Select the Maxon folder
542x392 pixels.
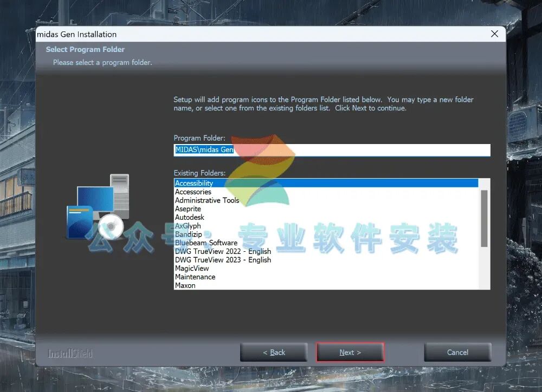tap(326, 285)
